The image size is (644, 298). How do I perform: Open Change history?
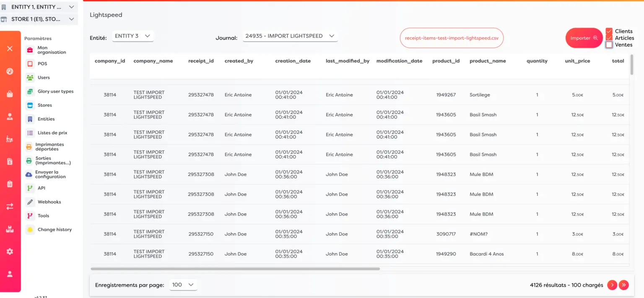[49, 230]
